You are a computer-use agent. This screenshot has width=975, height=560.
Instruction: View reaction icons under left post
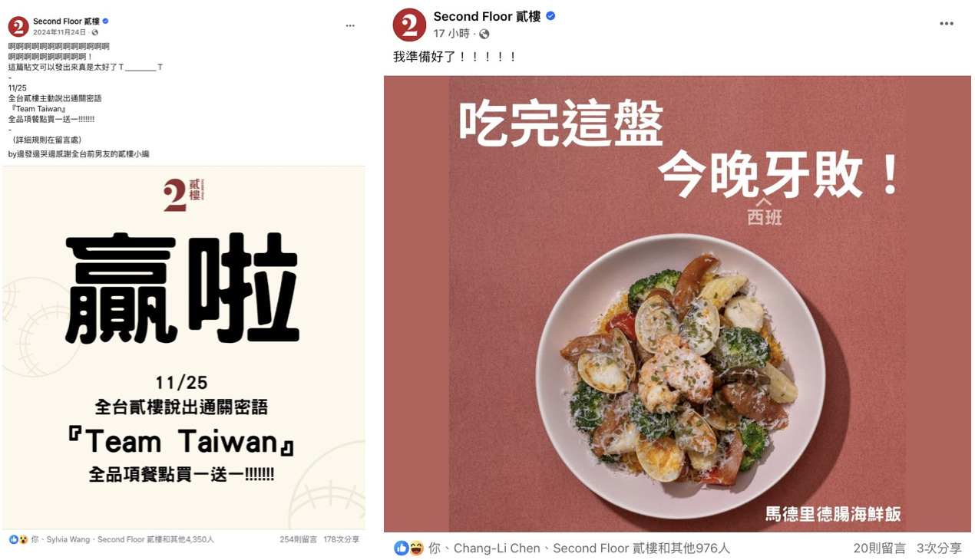point(18,539)
